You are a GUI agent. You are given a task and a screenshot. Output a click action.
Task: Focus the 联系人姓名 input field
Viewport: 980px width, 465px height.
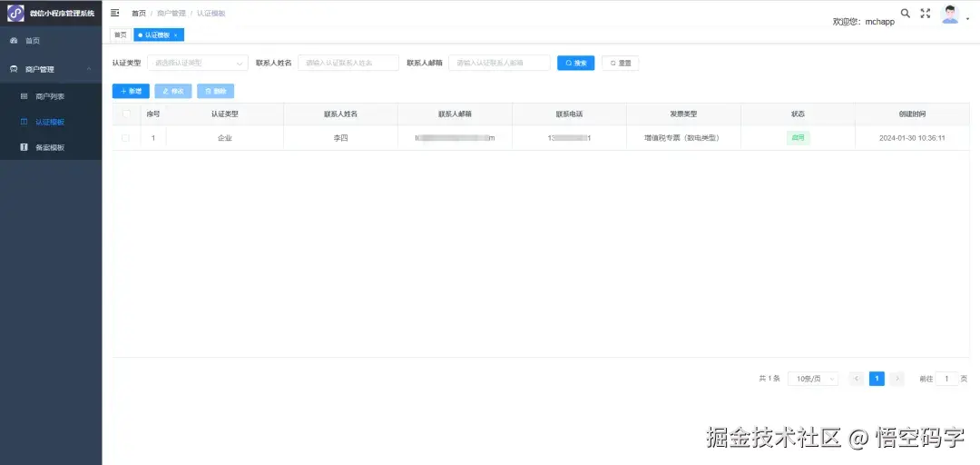tap(348, 63)
